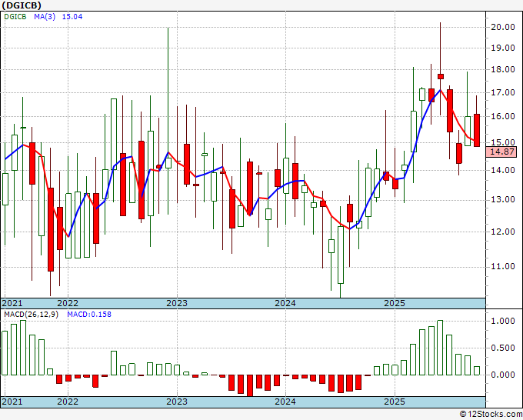This screenshot has width=523, height=420.
Task: Click the (DGICB) chart title
Action: point(22,5)
